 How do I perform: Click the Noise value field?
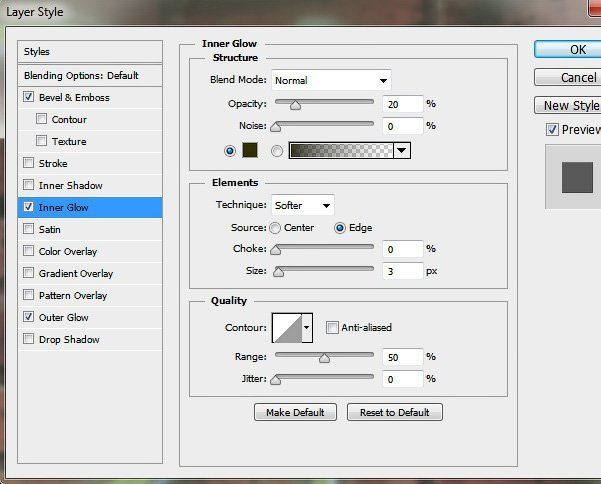[x=402, y=126]
